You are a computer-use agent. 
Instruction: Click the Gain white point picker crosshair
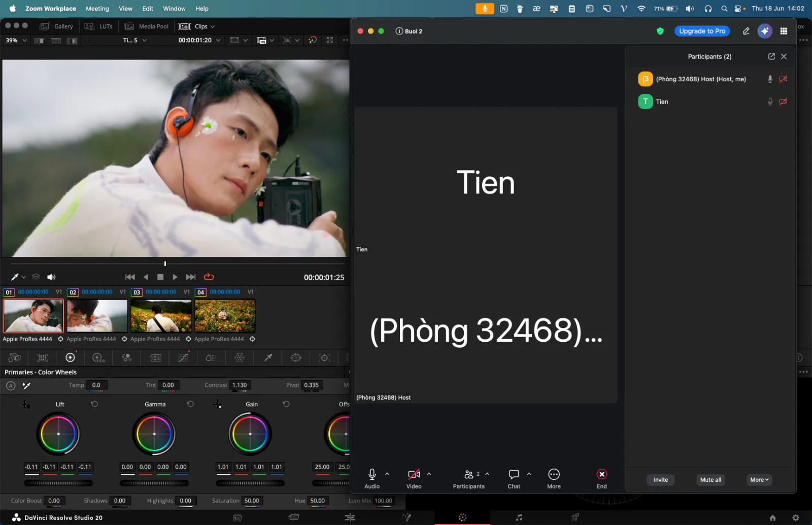[x=217, y=404]
